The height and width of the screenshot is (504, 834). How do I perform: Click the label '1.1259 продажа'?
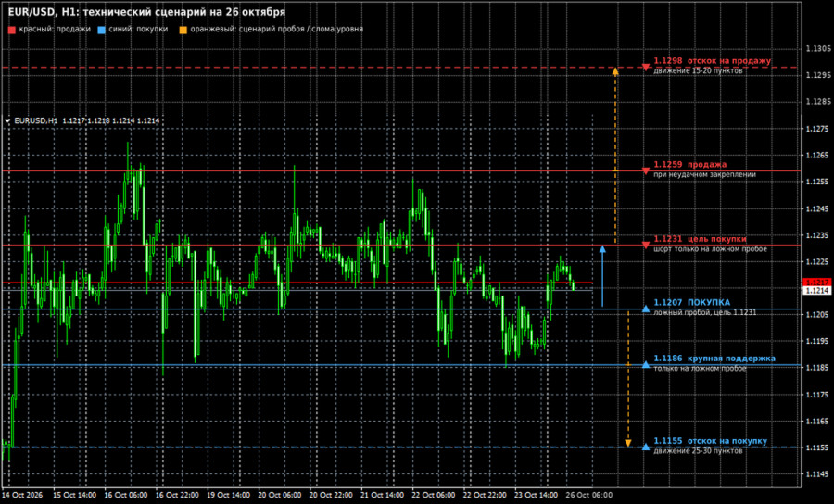coord(689,165)
